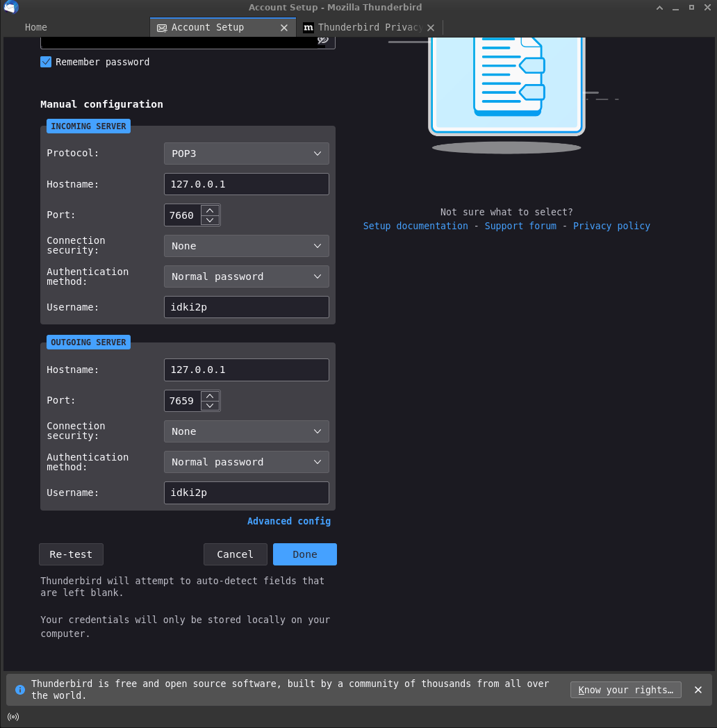
Task: Click the info icon in notification bar
Action: coord(20,690)
